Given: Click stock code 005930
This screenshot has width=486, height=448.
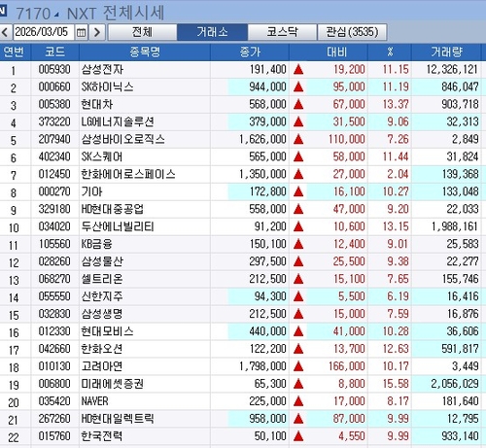Looking at the screenshot, I should point(54,69).
